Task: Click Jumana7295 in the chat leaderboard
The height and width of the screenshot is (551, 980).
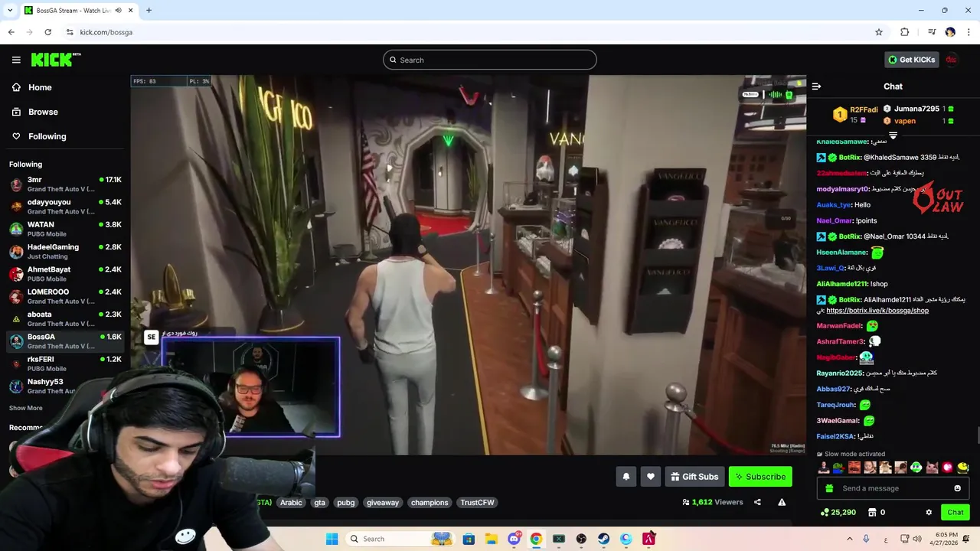Action: [x=916, y=109]
